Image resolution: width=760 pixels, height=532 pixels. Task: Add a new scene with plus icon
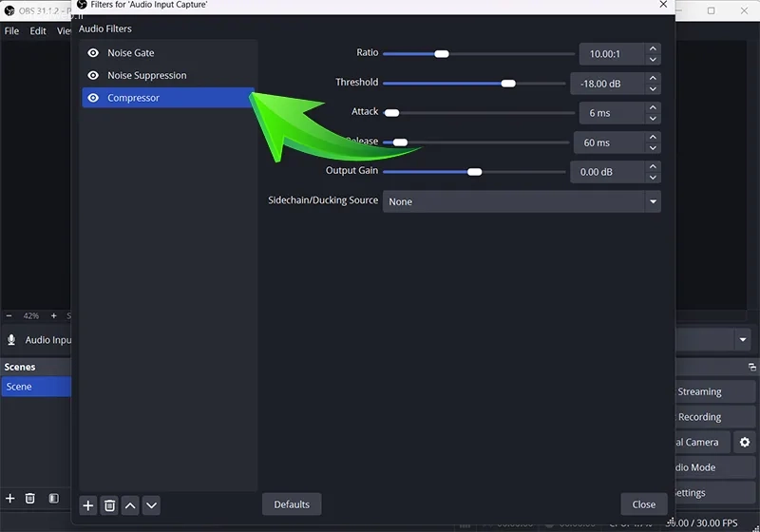[10, 499]
